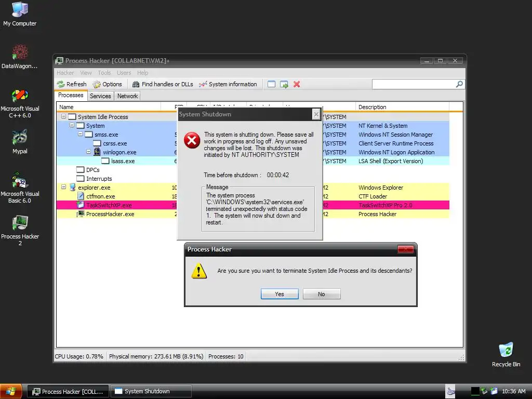Open the Tools menu

point(104,73)
